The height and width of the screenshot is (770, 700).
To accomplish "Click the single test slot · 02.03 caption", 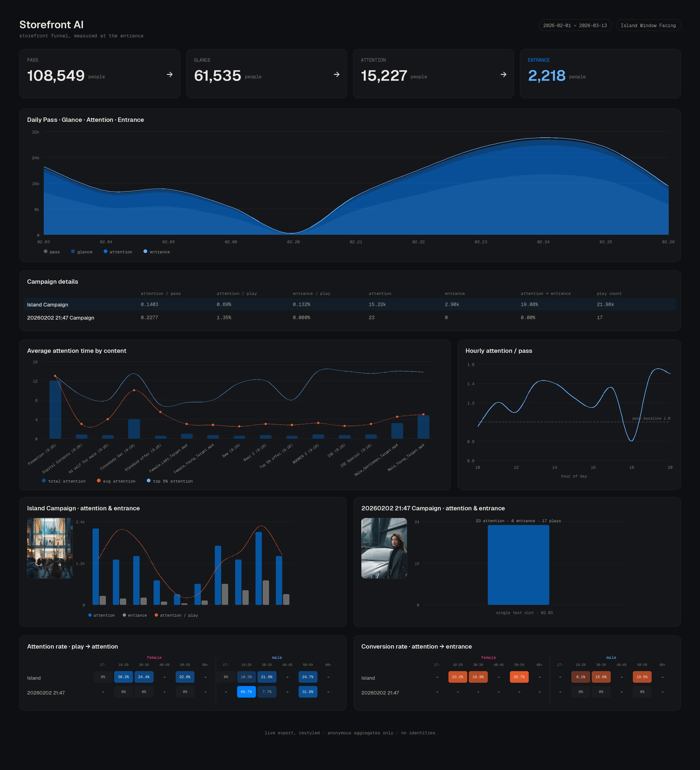I will coord(524,613).
